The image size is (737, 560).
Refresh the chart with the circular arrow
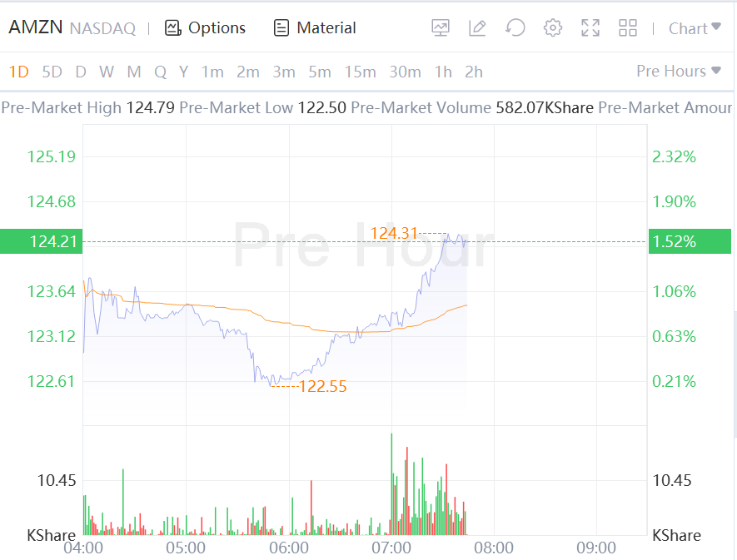click(x=515, y=28)
